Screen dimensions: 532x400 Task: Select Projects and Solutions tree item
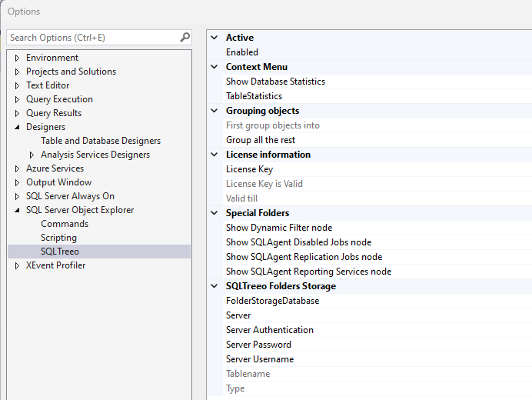(x=71, y=72)
